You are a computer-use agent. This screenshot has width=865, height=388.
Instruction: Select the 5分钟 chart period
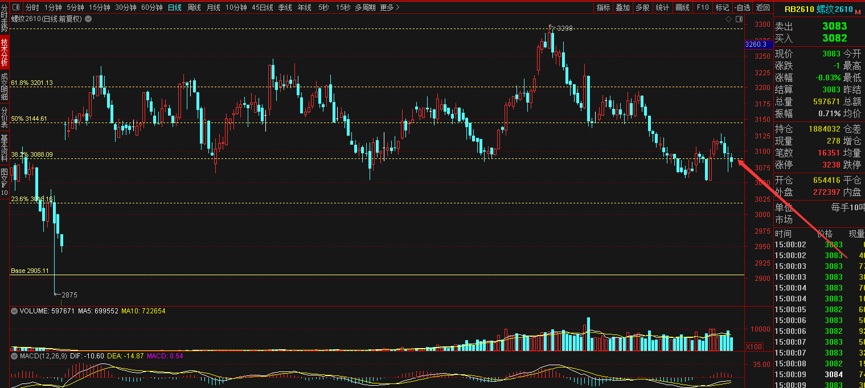click(75, 8)
